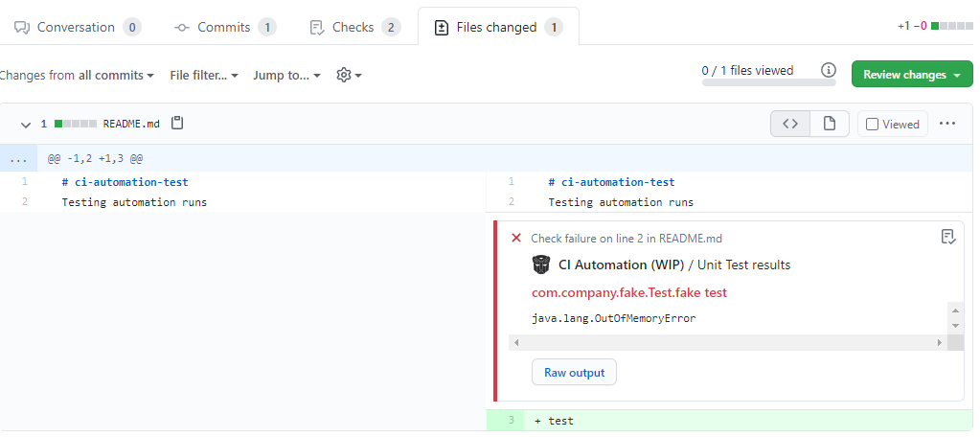This screenshot has width=980, height=437.
Task: Click the CI Automation app avatar
Action: (541, 264)
